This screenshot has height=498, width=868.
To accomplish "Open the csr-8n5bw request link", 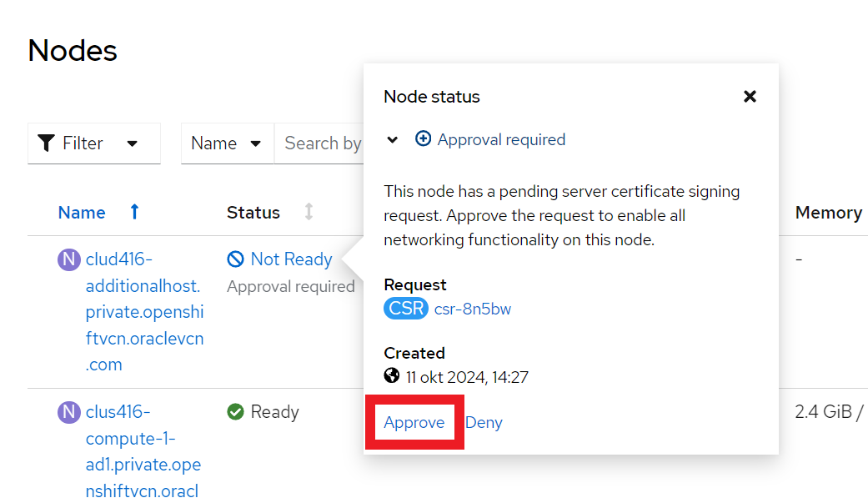I will point(472,309).
